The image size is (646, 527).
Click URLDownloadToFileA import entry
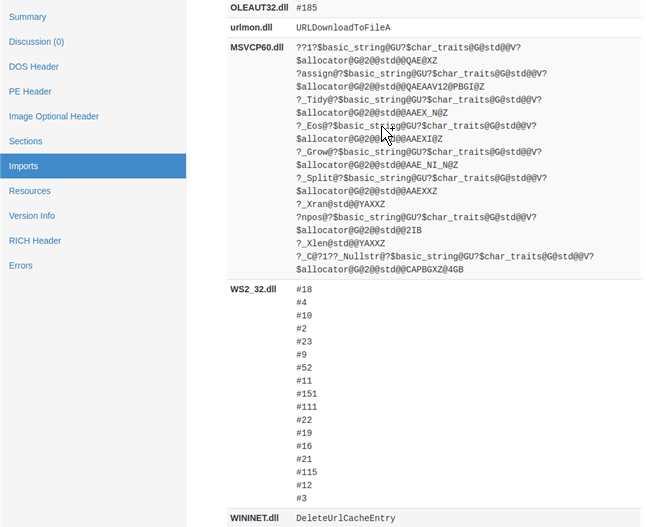click(343, 28)
